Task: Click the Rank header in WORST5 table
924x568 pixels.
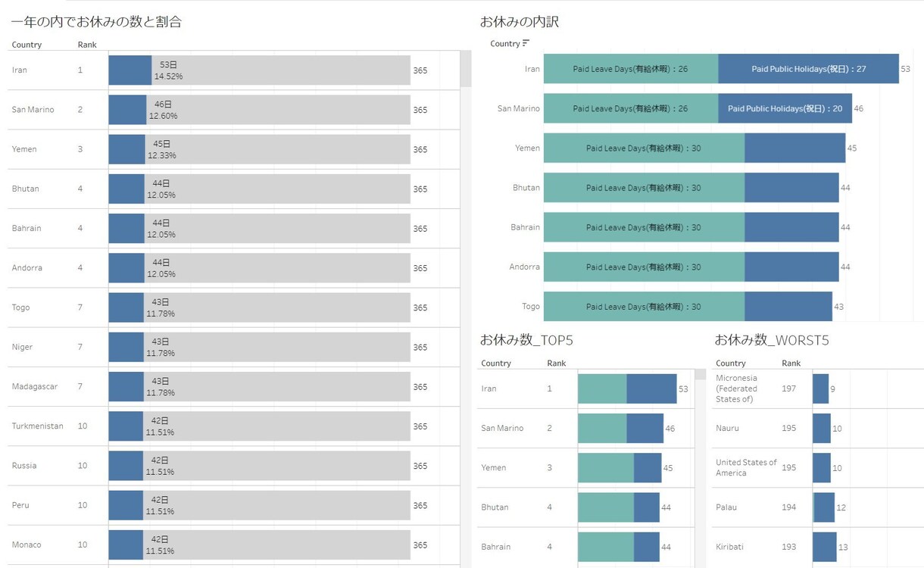Action: click(791, 364)
